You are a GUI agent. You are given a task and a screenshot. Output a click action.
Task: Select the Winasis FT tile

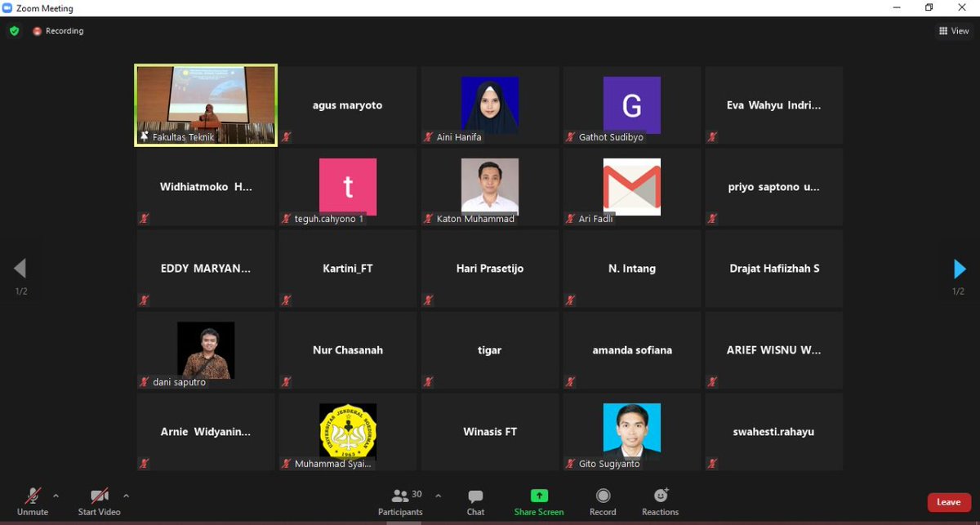(x=490, y=432)
